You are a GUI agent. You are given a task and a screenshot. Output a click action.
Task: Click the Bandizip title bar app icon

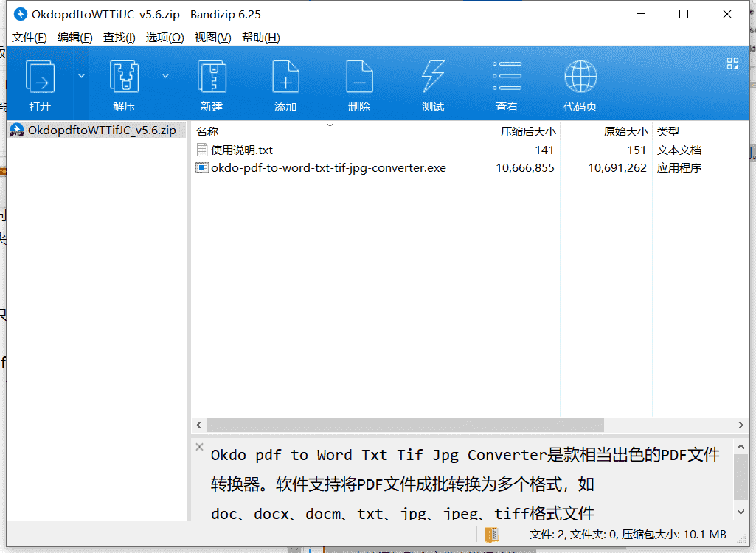tap(20, 15)
